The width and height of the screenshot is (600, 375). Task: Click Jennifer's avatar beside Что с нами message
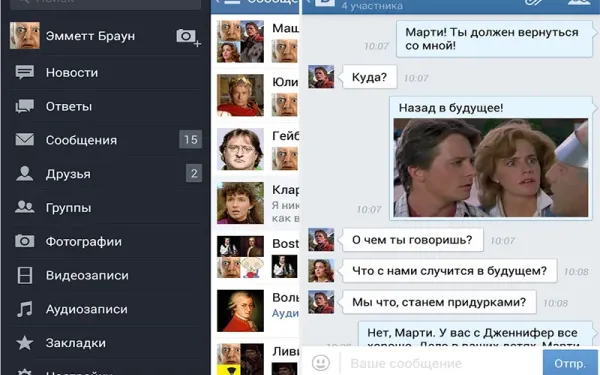coord(321,271)
